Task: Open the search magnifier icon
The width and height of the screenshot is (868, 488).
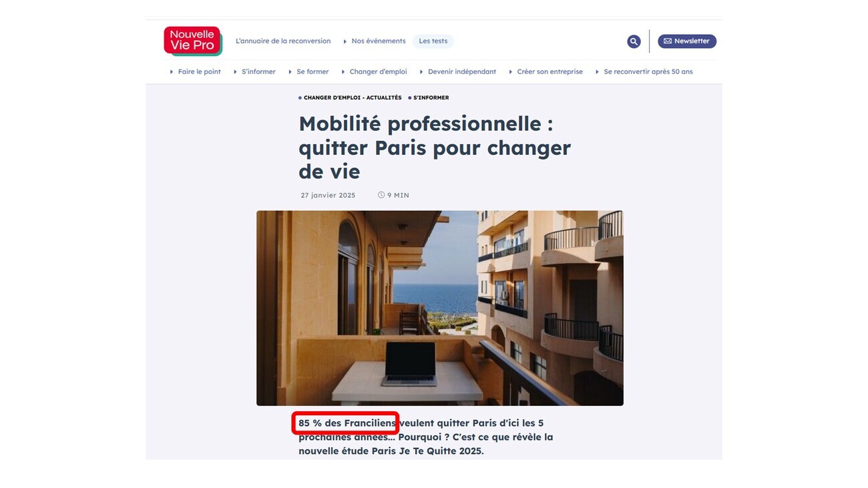Action: [634, 41]
